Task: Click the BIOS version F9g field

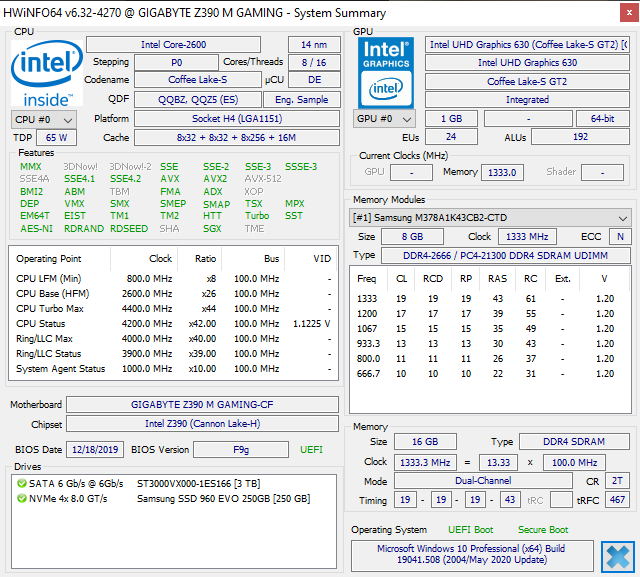Action: [241, 450]
